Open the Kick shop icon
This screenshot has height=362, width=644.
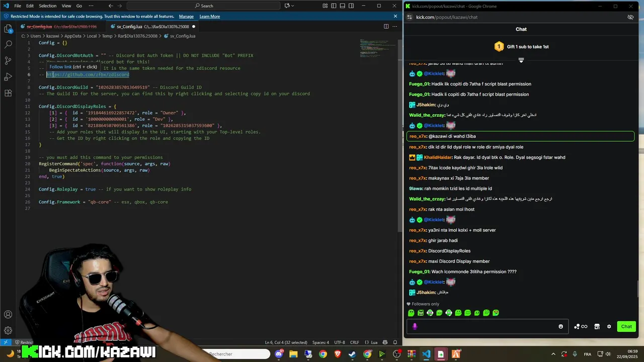597,326
